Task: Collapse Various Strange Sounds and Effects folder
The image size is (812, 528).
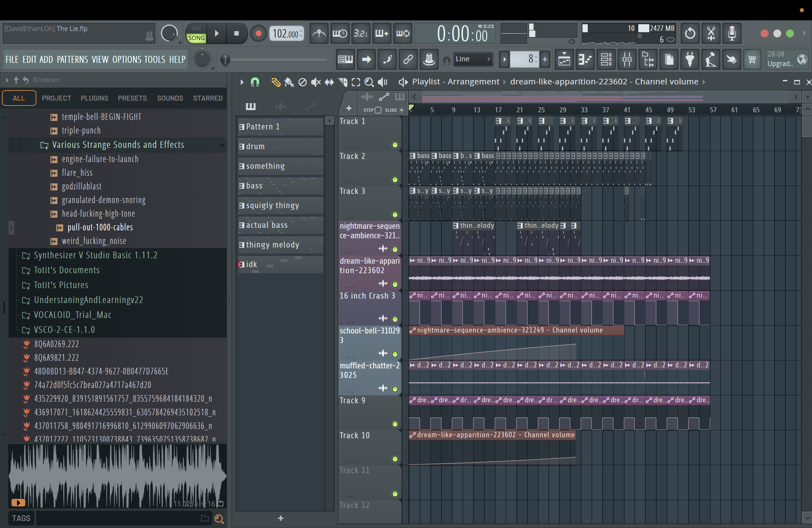Action: pos(118,145)
